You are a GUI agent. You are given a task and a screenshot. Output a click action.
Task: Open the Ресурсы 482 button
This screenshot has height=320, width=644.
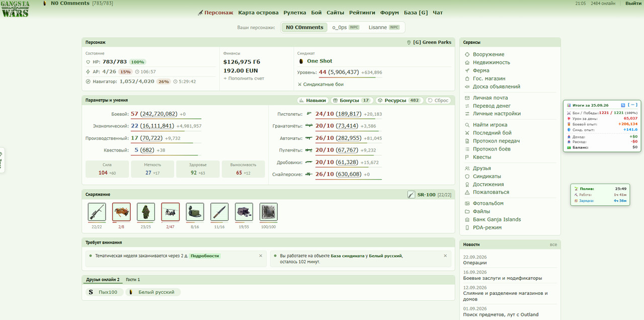(399, 101)
